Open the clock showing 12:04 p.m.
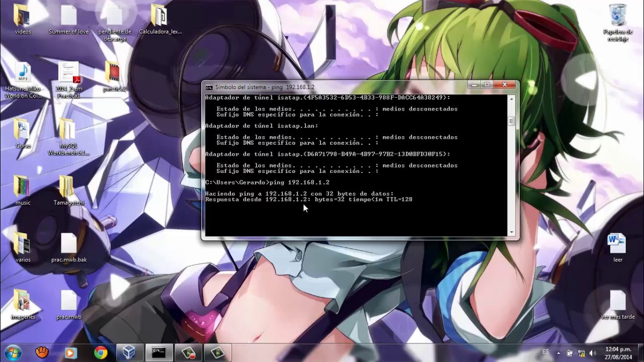Image resolution: width=644 pixels, height=362 pixels. (618, 352)
